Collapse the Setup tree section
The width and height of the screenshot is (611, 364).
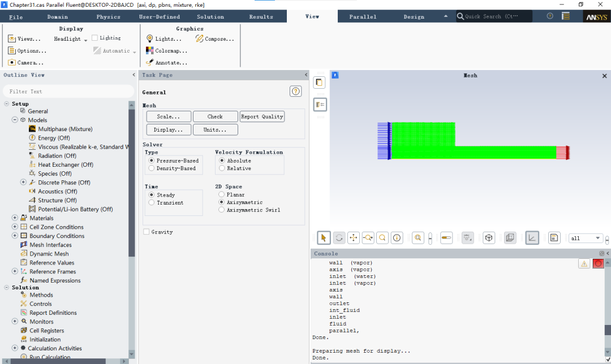(7, 103)
